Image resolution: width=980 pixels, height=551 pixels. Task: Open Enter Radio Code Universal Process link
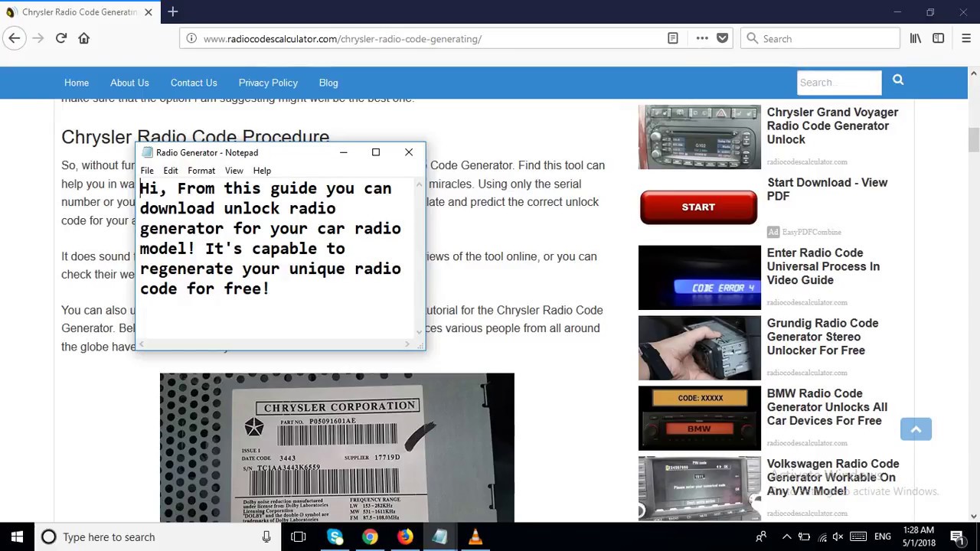(x=823, y=266)
